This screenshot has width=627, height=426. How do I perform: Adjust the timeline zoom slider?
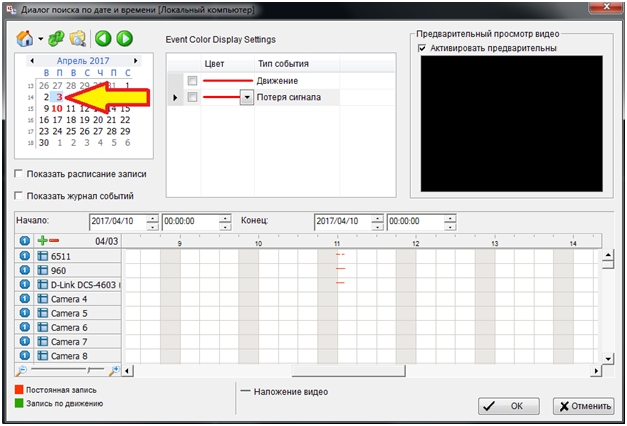[88, 370]
